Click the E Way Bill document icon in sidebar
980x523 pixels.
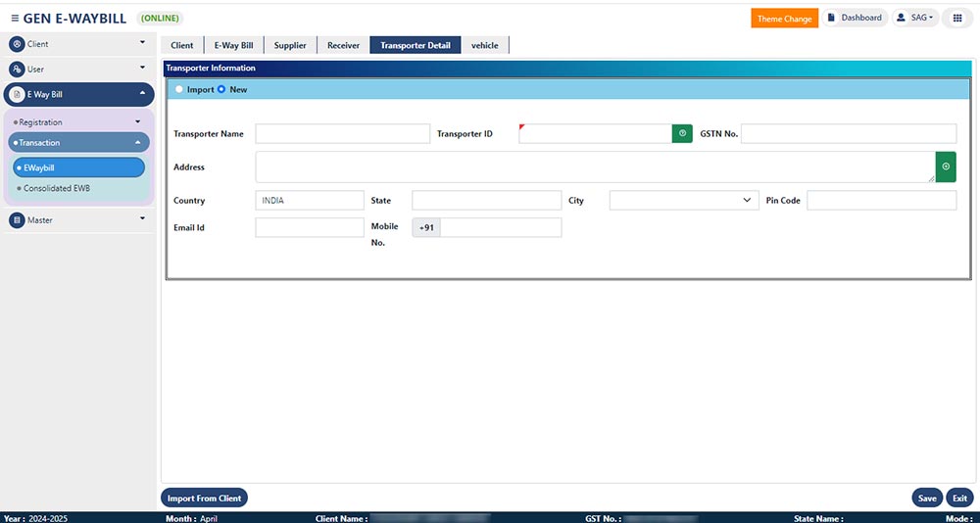(x=17, y=94)
